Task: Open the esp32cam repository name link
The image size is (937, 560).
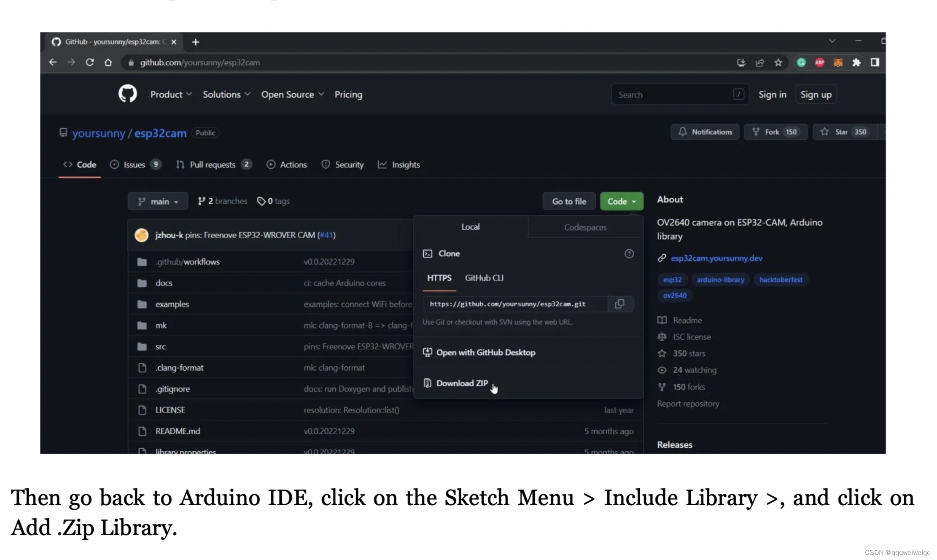Action: pyautogui.click(x=160, y=133)
